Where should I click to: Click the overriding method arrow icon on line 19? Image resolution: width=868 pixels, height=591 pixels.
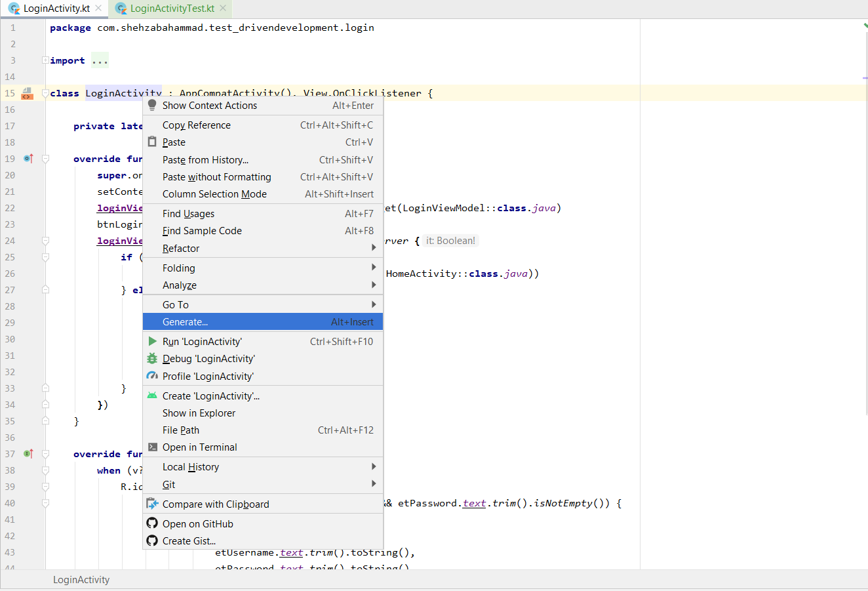click(x=27, y=158)
